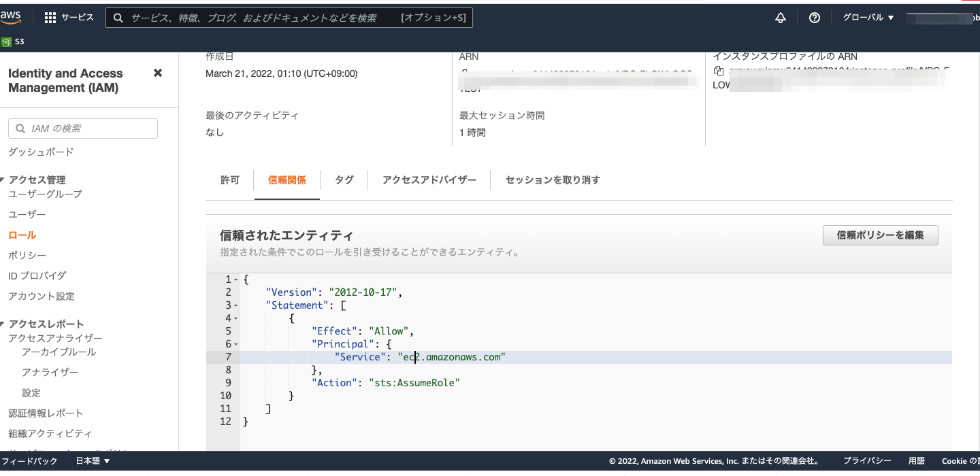Open the global region dropdown
The image size is (980, 476).
[x=868, y=18]
